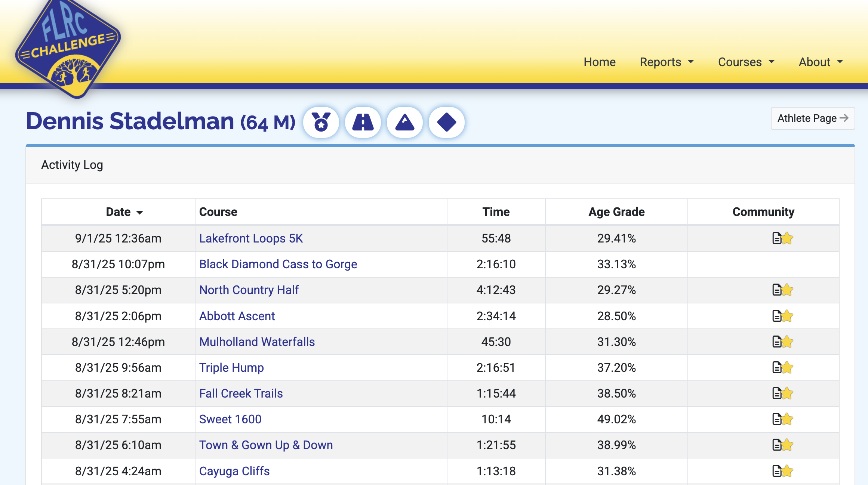Open the note icon for Sweet 1600
Image resolution: width=868 pixels, height=485 pixels.
(x=776, y=419)
